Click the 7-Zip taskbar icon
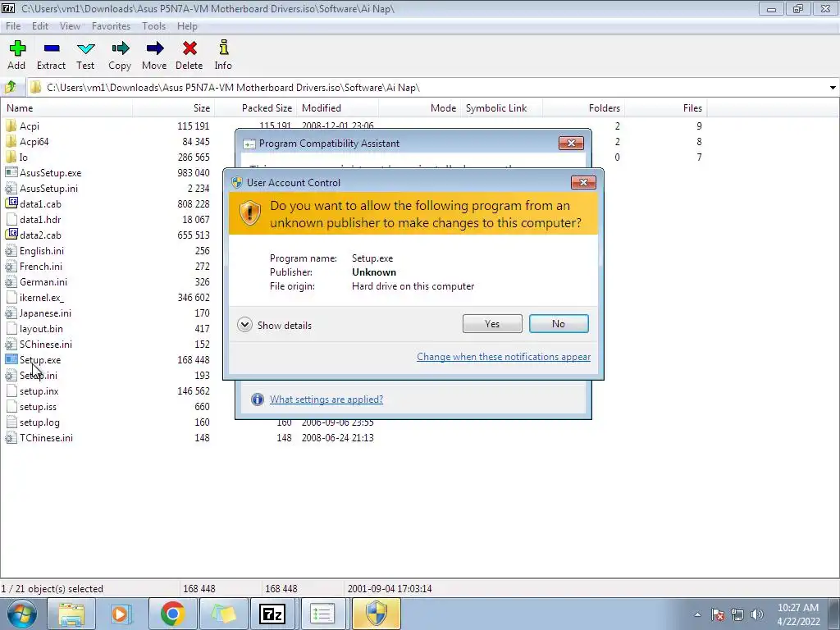Image resolution: width=840 pixels, height=630 pixels. coord(272,614)
